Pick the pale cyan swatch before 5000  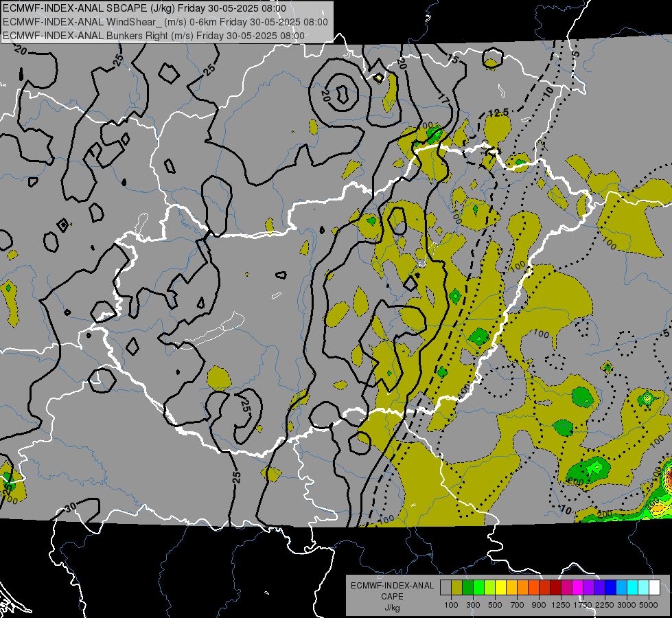click(644, 587)
